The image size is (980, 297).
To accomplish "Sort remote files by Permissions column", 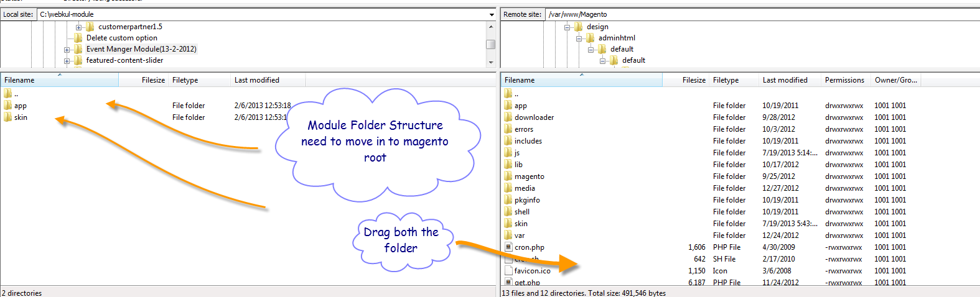I will [x=846, y=80].
